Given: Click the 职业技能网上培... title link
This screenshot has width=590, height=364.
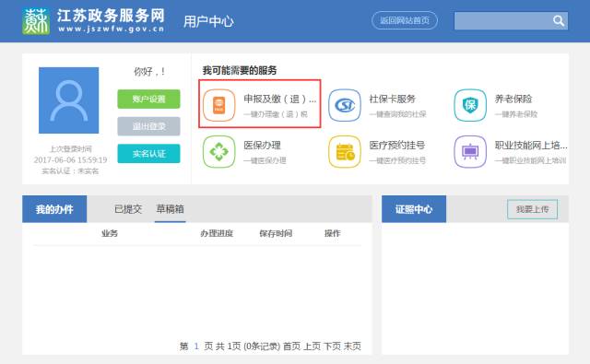Looking at the screenshot, I should tap(531, 146).
